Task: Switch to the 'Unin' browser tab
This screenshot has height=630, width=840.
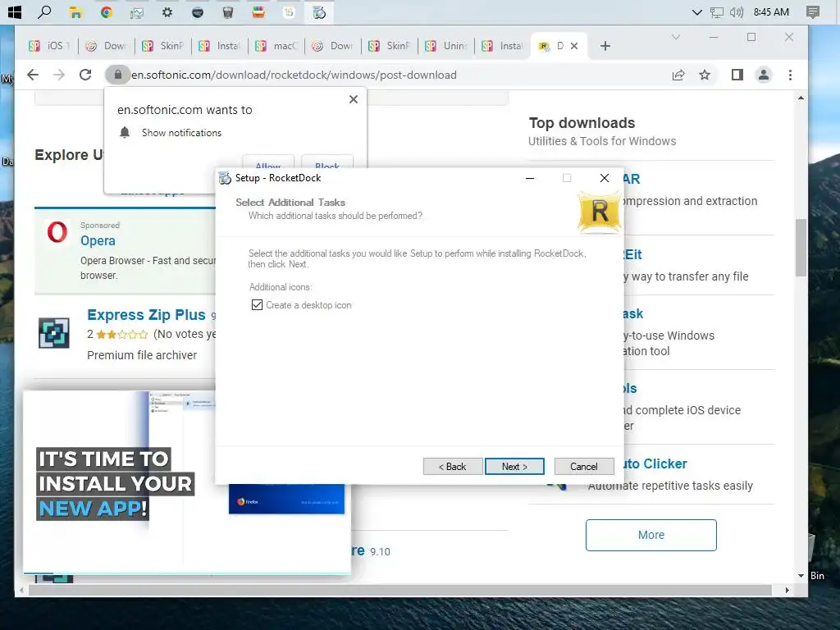Action: pyautogui.click(x=446, y=46)
